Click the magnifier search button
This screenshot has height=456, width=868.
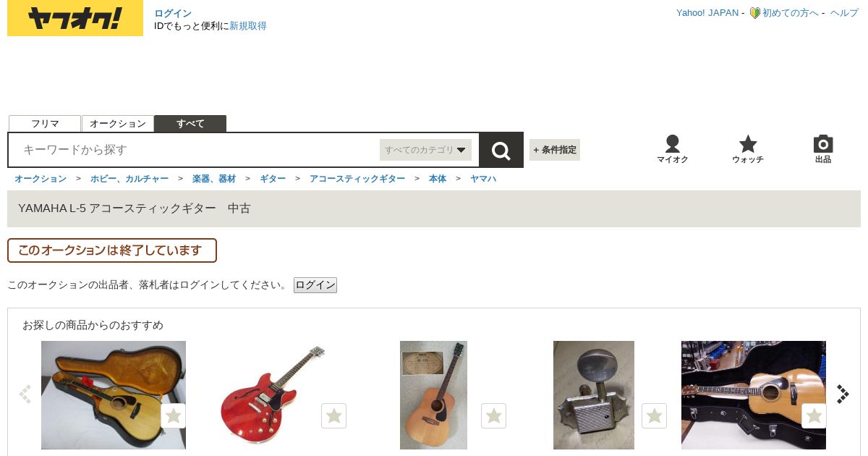(501, 150)
